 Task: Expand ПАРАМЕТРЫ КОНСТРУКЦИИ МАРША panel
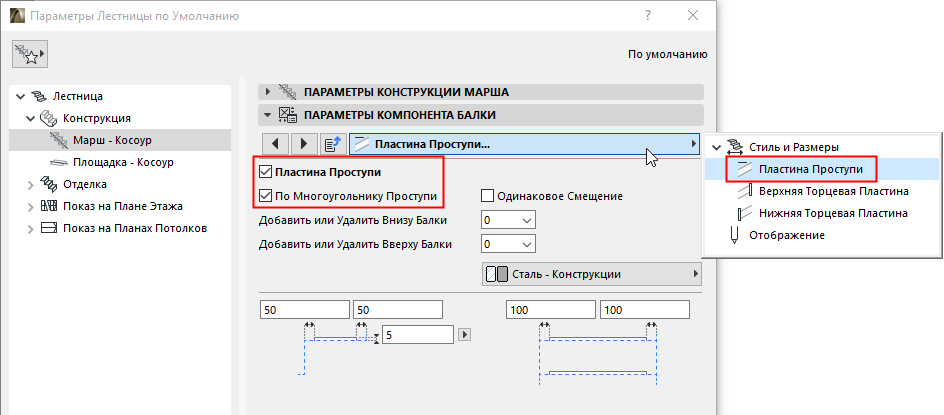pos(269,92)
